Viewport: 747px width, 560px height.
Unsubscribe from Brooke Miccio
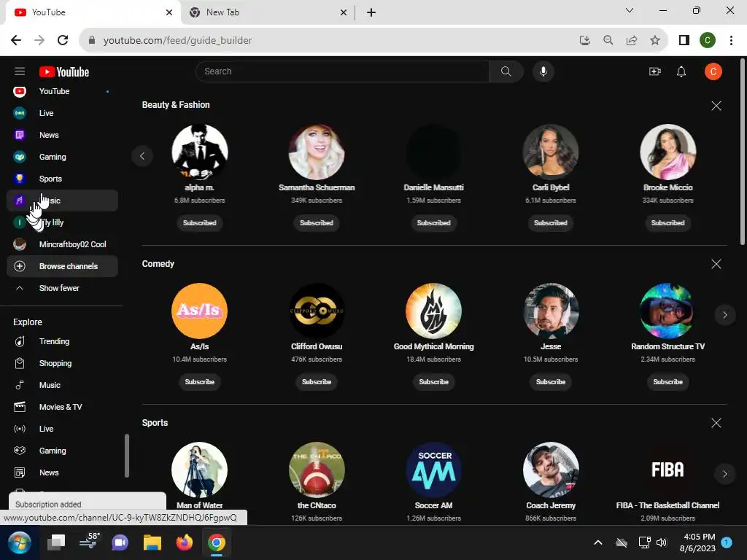[668, 223]
